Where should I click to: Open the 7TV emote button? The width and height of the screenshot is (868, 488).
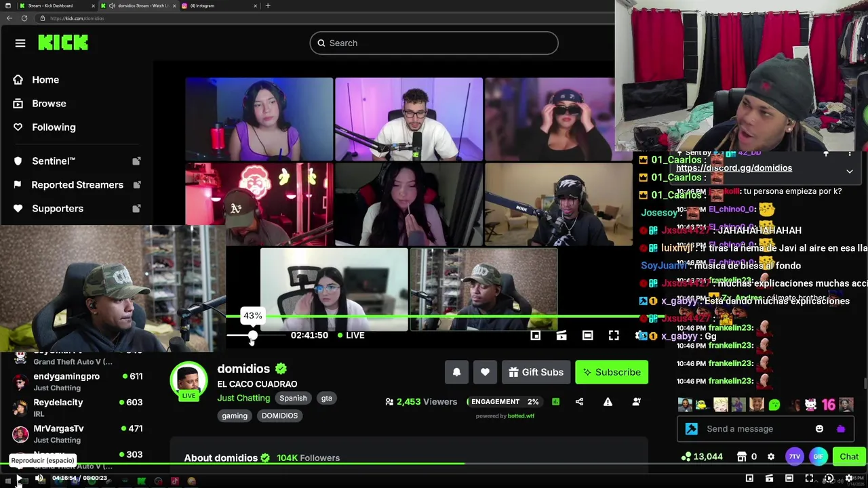click(794, 457)
